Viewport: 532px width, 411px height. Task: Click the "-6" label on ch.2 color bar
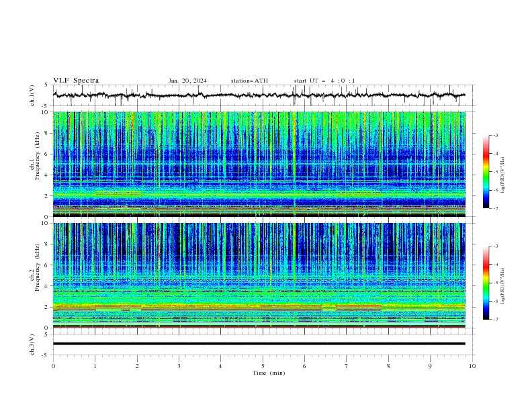[x=495, y=301]
